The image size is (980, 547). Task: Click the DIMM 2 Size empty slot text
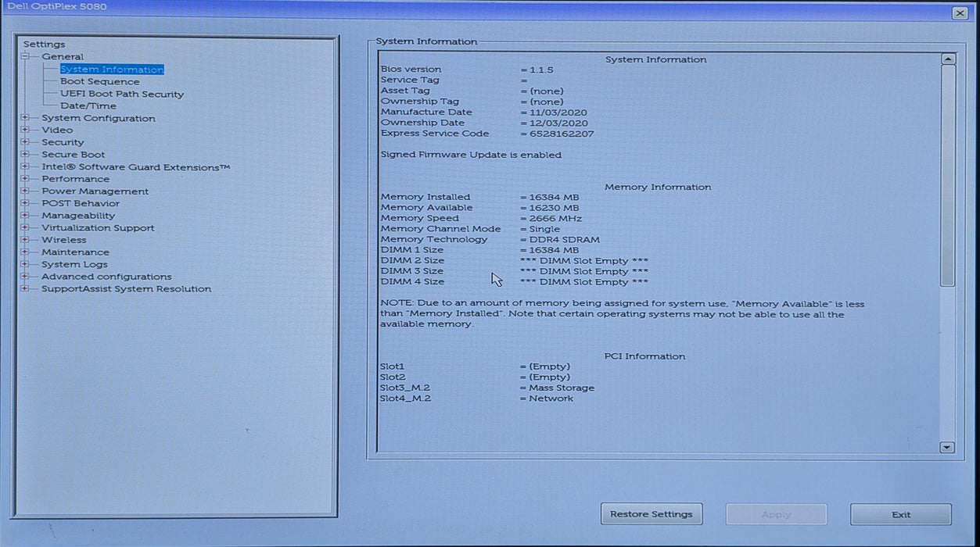point(584,261)
